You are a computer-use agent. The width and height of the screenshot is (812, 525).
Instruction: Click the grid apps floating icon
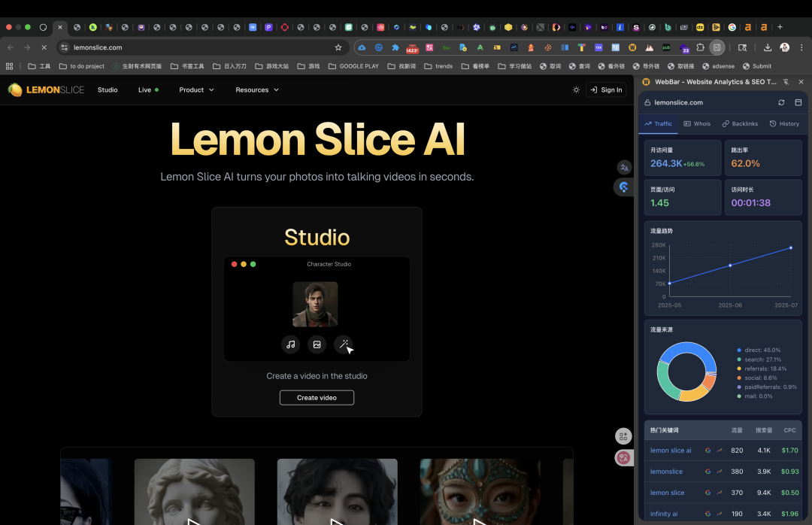[x=623, y=436]
